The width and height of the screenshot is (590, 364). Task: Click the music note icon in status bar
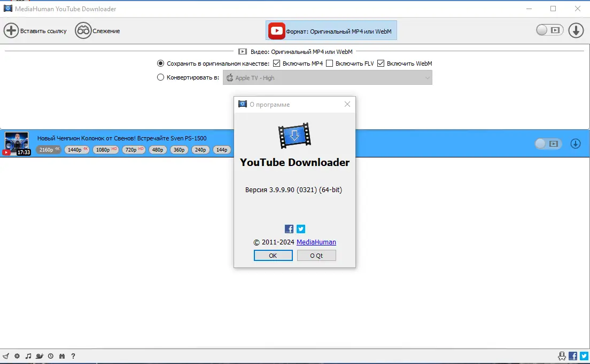click(28, 356)
